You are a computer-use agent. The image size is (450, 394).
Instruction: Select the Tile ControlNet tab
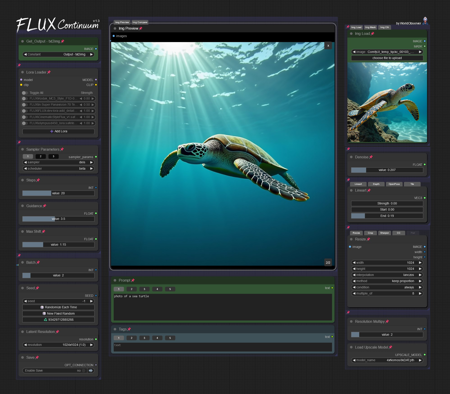click(x=412, y=184)
